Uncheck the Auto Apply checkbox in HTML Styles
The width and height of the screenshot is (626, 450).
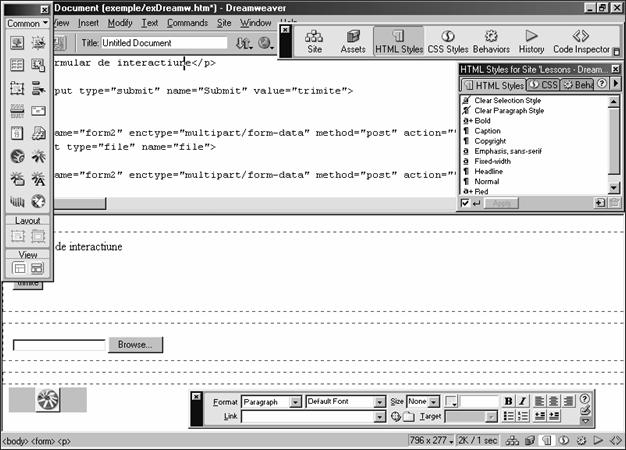click(x=465, y=203)
